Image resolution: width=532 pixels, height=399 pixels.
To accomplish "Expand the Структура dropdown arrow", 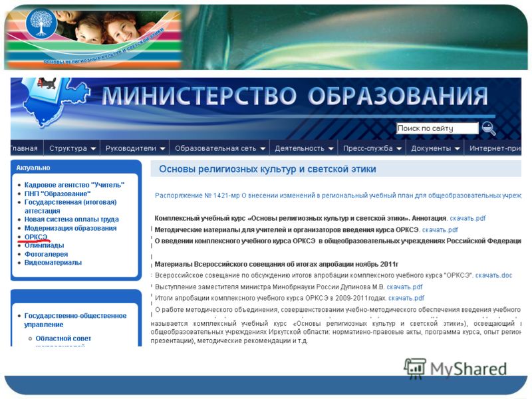I will 93,148.
